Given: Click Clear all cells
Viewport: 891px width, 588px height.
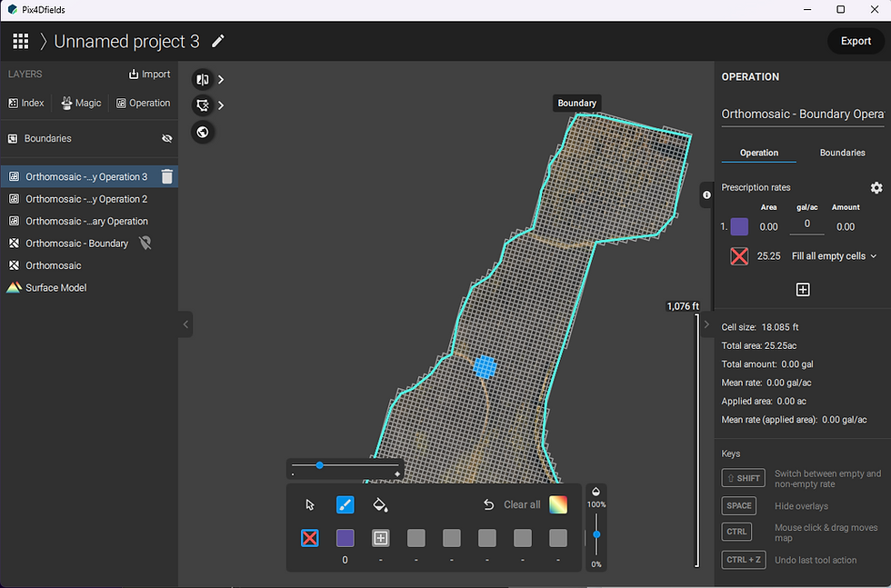Looking at the screenshot, I should point(522,504).
